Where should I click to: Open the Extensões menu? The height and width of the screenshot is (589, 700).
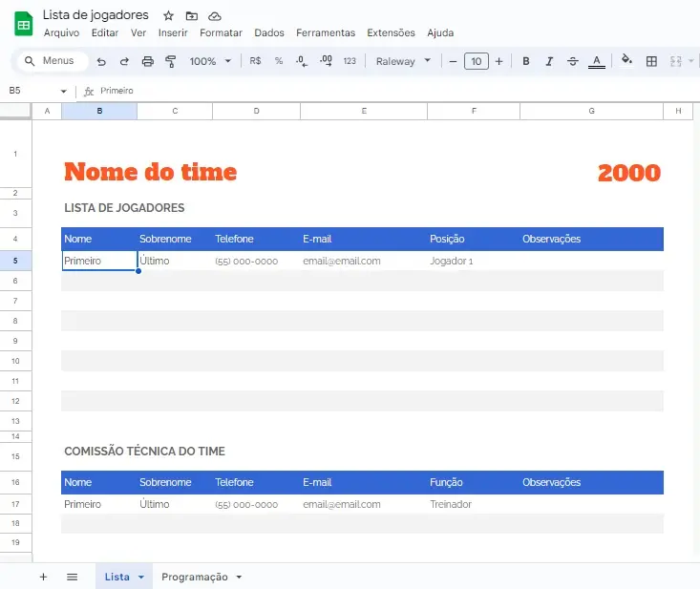click(392, 33)
